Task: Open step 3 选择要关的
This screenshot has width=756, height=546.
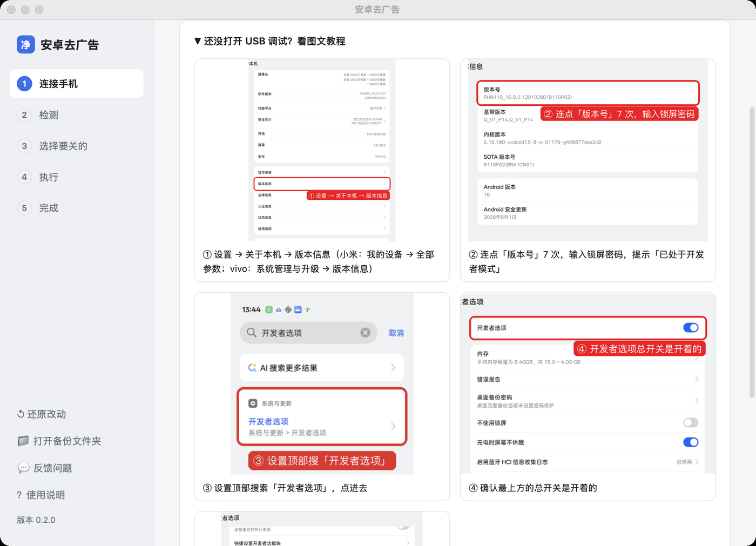Action: coord(77,146)
